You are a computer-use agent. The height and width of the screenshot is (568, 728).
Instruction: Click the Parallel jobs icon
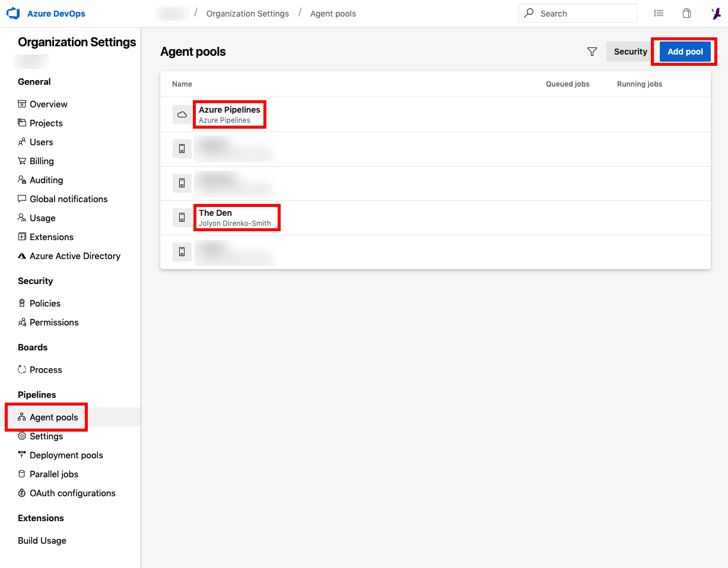coord(22,474)
